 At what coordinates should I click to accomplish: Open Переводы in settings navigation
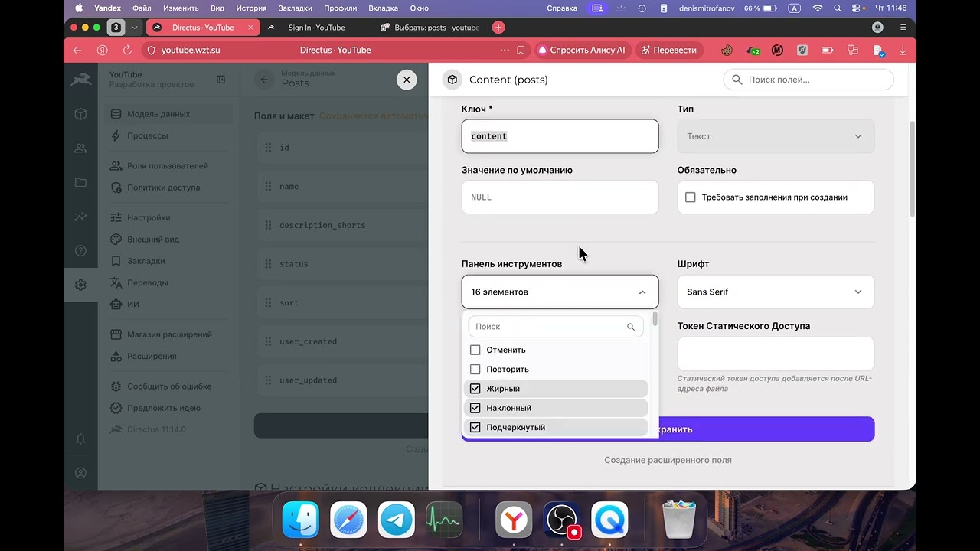(168, 282)
